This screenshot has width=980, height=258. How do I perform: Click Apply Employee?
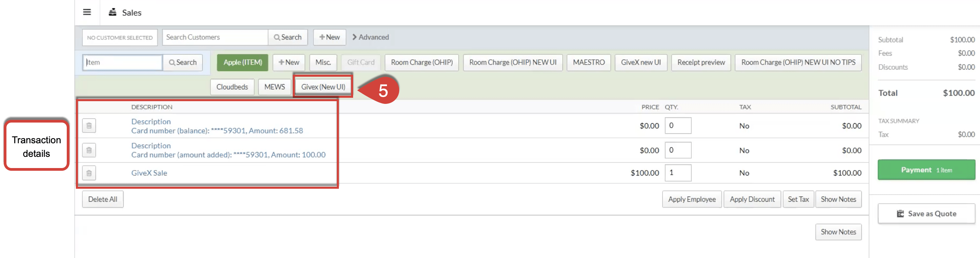point(692,199)
